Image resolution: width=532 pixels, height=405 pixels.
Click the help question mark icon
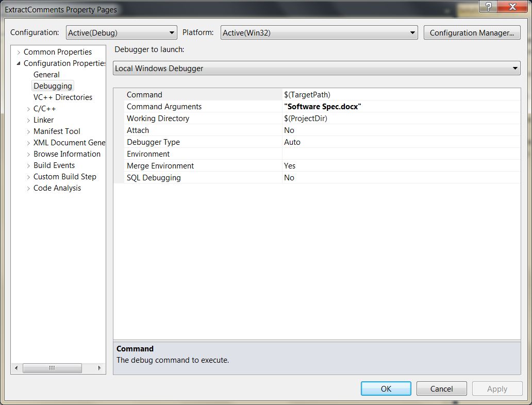click(488, 7)
